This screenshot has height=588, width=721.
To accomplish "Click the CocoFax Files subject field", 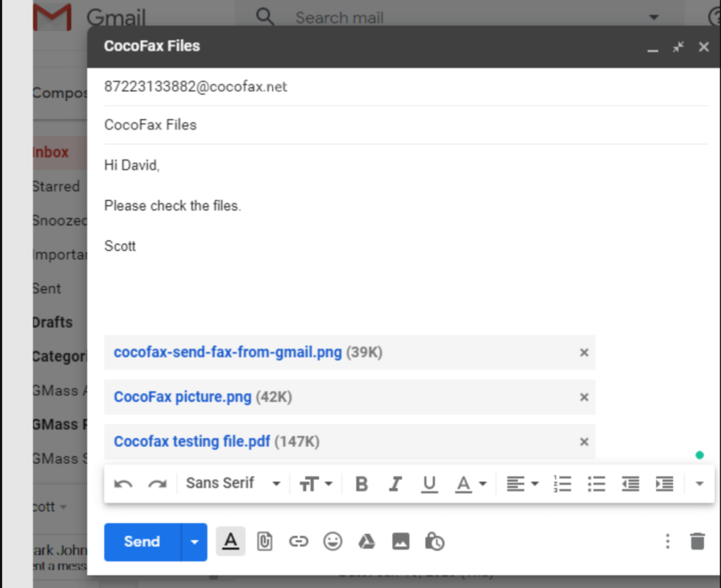I will 406,125.
